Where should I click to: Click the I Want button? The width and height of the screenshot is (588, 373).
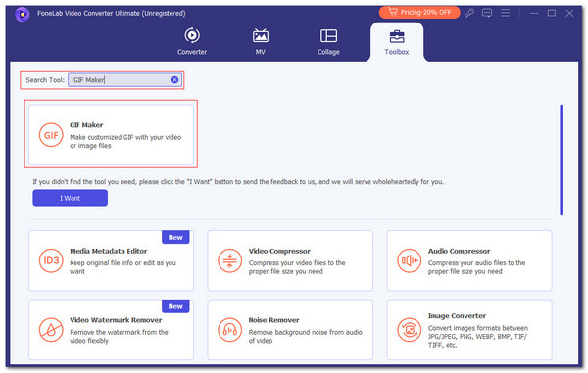(71, 198)
